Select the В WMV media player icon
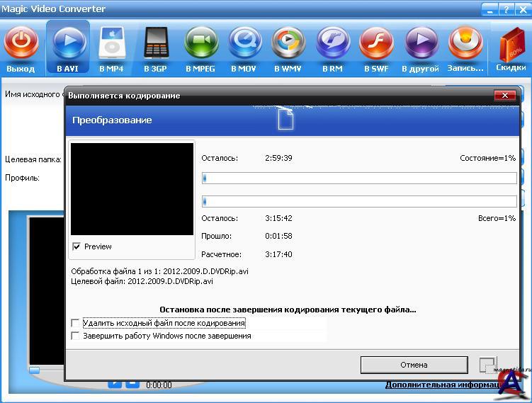The image size is (532, 403). coord(288,42)
